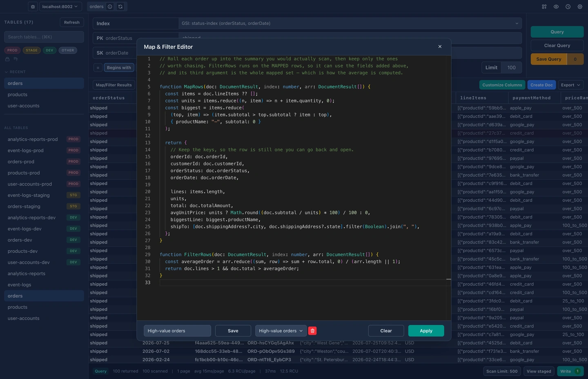Screen dimensions: 588x379
Task: Close the Map & Filter Editor dialog
Action: [440, 47]
